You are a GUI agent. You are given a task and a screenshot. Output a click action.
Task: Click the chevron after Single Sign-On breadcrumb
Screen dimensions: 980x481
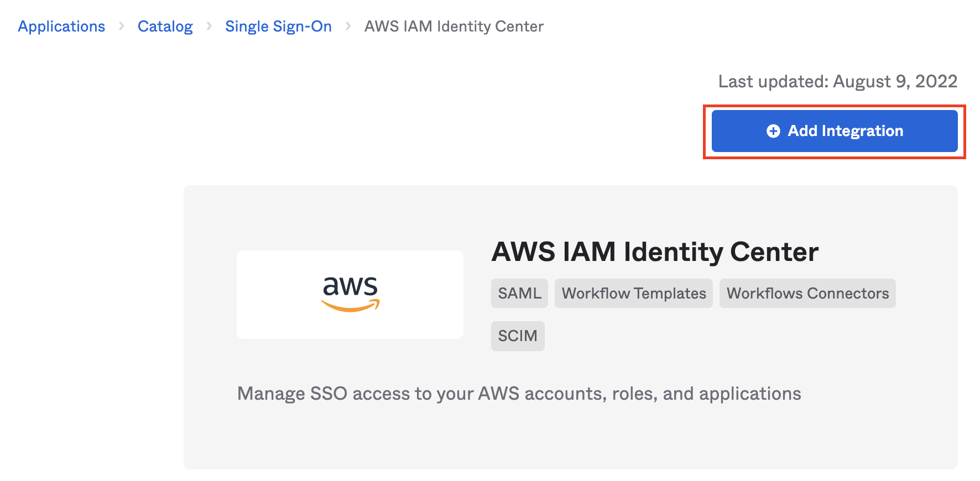pyautogui.click(x=348, y=26)
